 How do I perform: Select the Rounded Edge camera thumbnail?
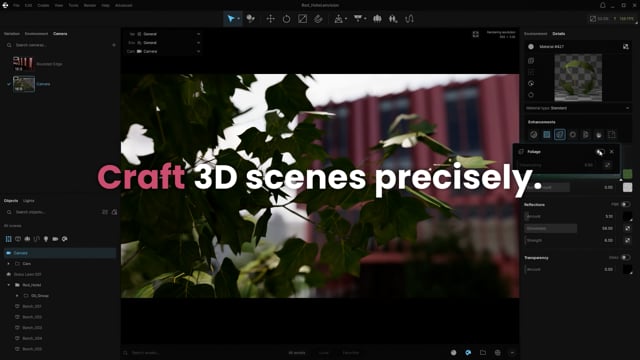(23, 64)
